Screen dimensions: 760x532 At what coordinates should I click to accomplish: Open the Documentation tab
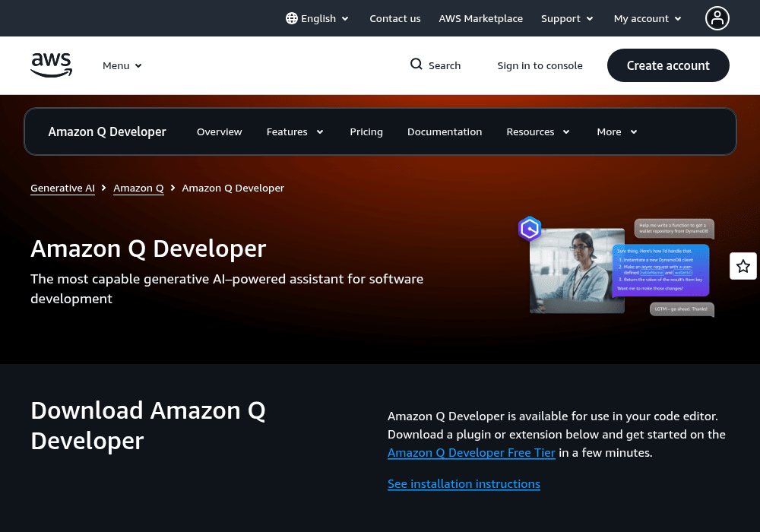coord(445,131)
